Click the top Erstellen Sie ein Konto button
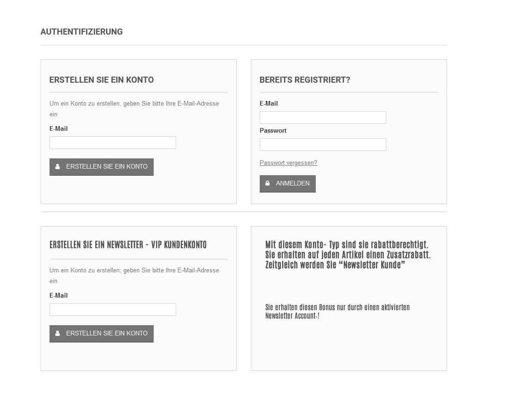This screenshot has height=420, width=511. [x=102, y=167]
